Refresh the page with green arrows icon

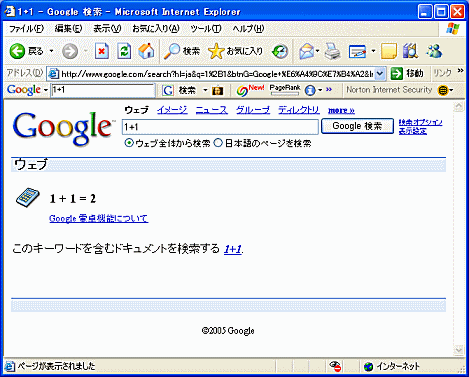click(124, 51)
